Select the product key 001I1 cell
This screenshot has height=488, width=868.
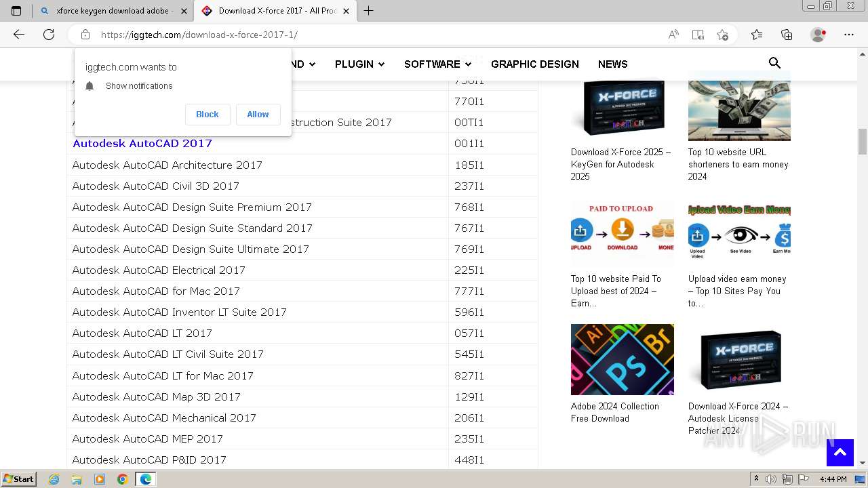pyautogui.click(x=493, y=144)
